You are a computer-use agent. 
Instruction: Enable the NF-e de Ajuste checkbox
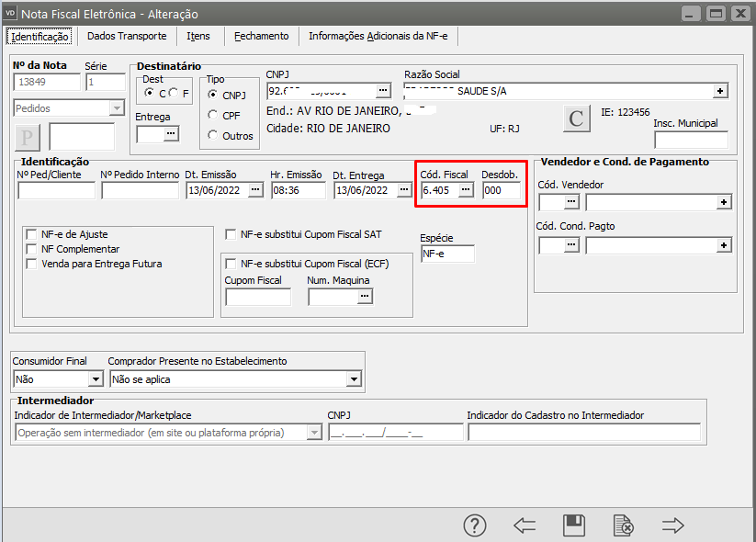point(33,234)
